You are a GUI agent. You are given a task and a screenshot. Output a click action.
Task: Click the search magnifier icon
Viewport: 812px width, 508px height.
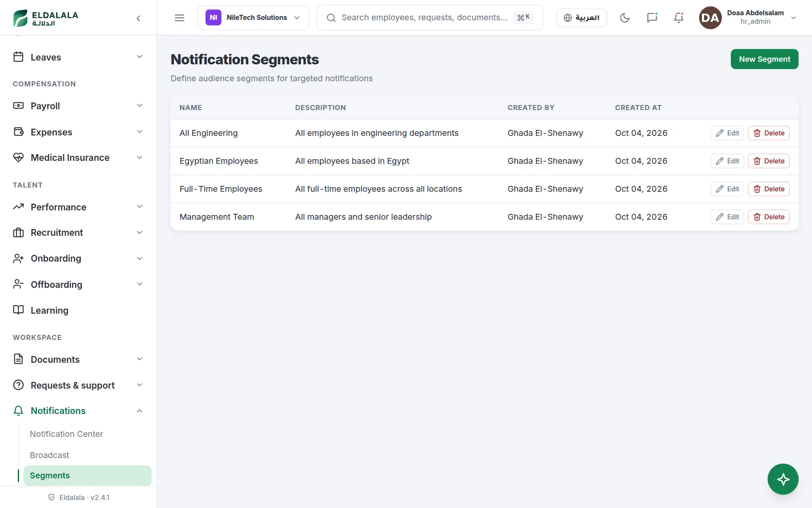[x=331, y=18]
